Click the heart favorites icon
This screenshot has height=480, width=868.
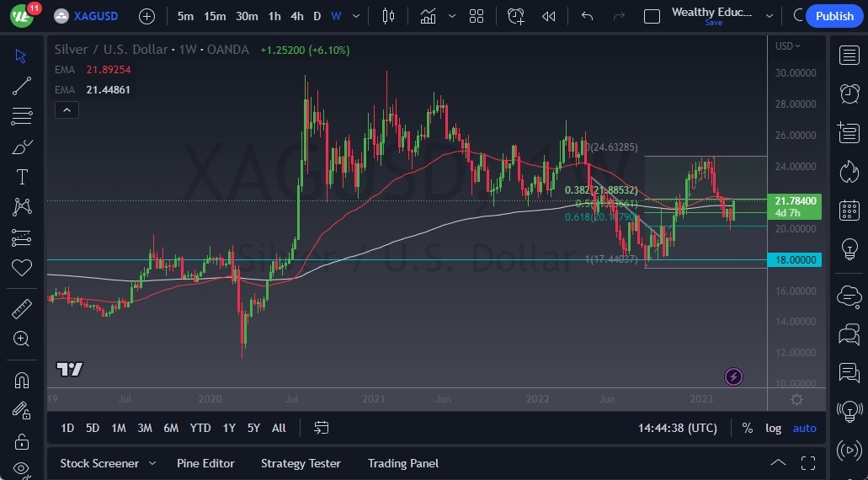pyautogui.click(x=22, y=268)
